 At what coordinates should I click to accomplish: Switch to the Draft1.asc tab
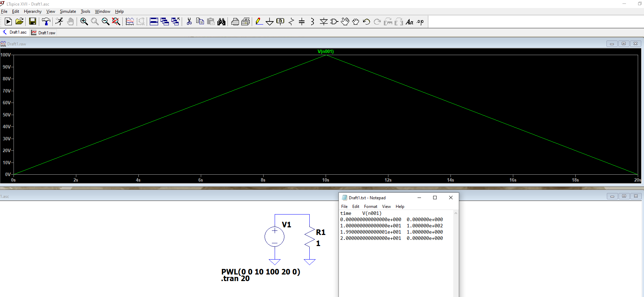15,32
